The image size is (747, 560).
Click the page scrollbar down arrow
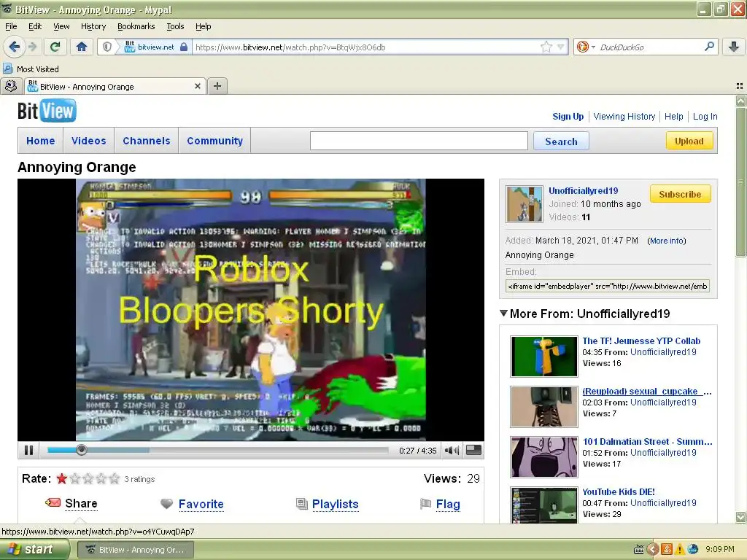pyautogui.click(x=740, y=517)
